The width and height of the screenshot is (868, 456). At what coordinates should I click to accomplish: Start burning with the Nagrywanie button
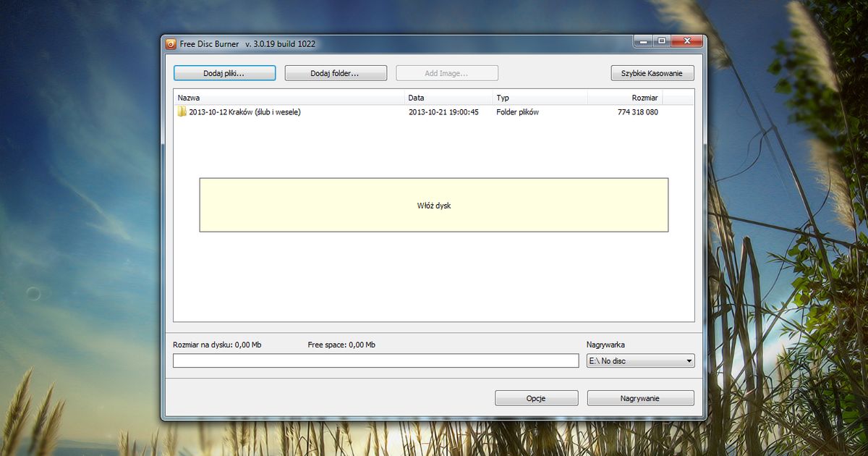click(x=639, y=397)
